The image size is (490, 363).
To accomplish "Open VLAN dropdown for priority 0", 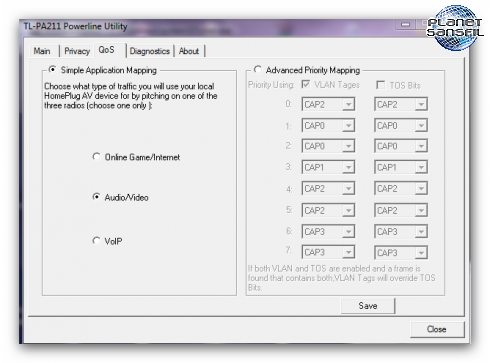I will 328,104.
